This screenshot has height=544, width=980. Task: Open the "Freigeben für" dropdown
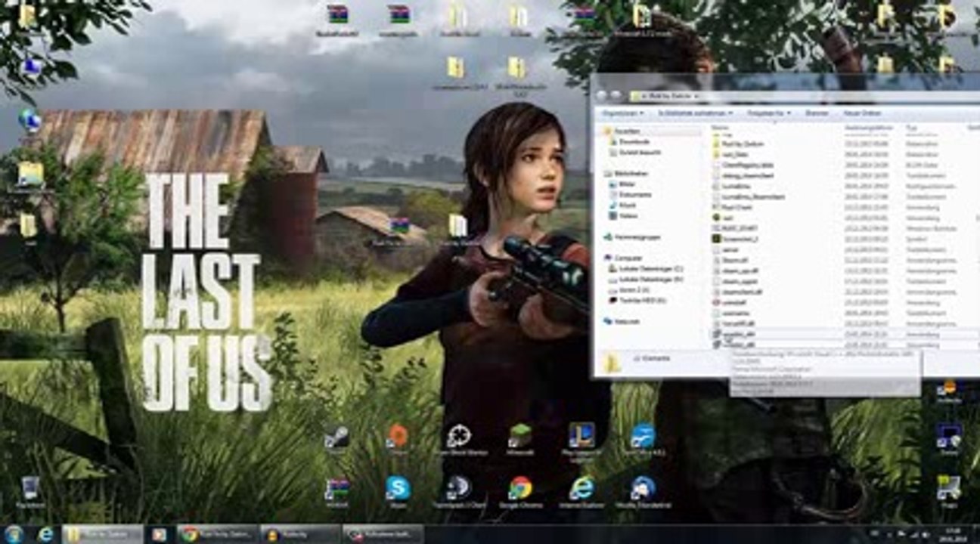[769, 113]
